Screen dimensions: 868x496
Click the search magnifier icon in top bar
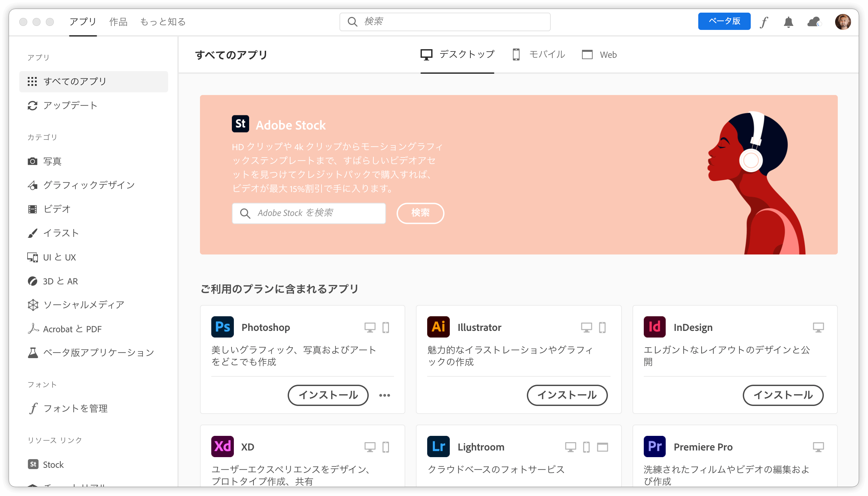coord(352,22)
